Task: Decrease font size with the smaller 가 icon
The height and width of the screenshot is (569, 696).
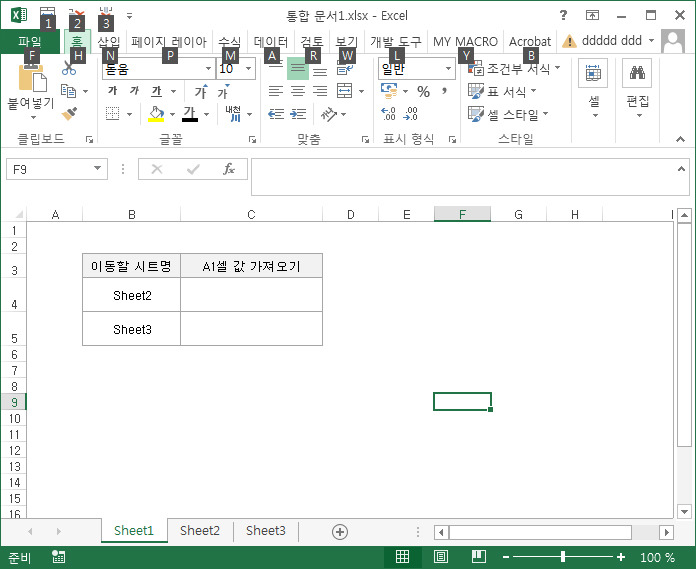Action: pos(223,91)
